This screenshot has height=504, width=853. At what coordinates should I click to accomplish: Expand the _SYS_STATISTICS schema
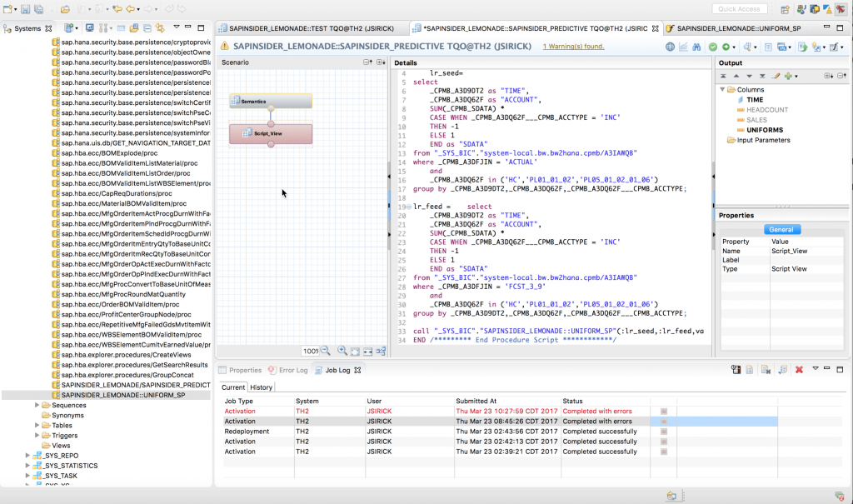(x=27, y=466)
